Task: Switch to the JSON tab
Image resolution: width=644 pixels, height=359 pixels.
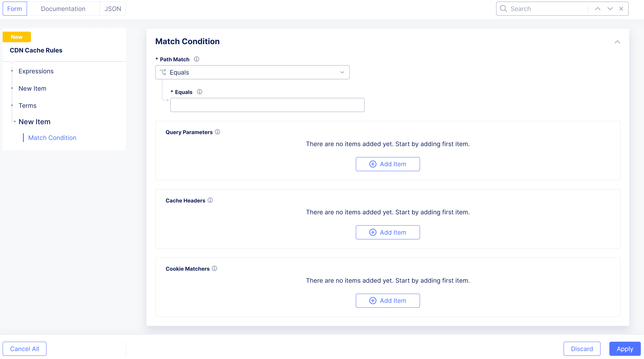Action: [x=113, y=9]
